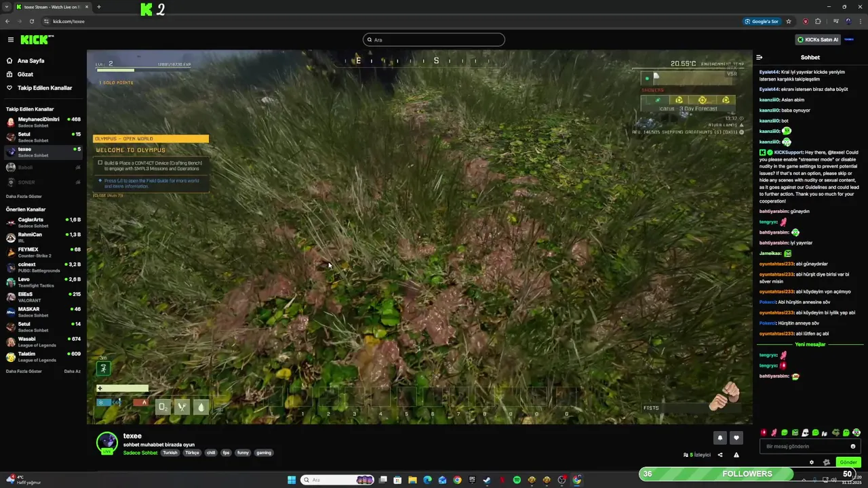Select the funny tag
868x488 pixels.
point(243,453)
